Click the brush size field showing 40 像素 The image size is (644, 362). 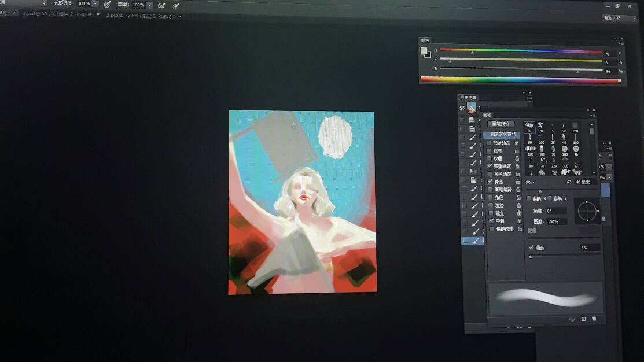[x=585, y=182]
